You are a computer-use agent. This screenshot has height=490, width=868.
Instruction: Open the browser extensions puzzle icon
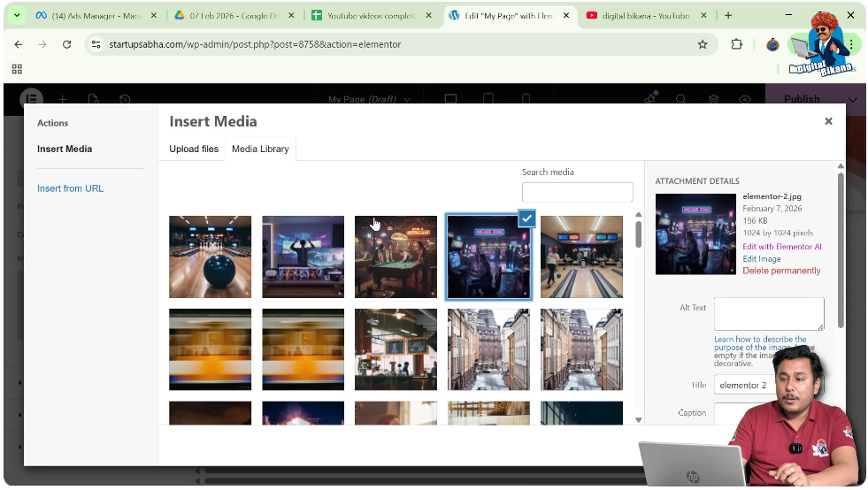(736, 44)
